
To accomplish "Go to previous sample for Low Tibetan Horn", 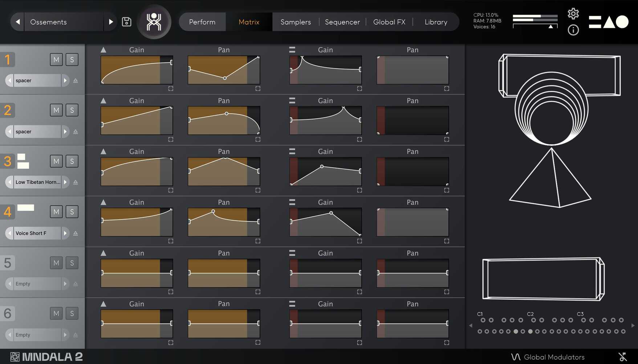I will tap(9, 182).
